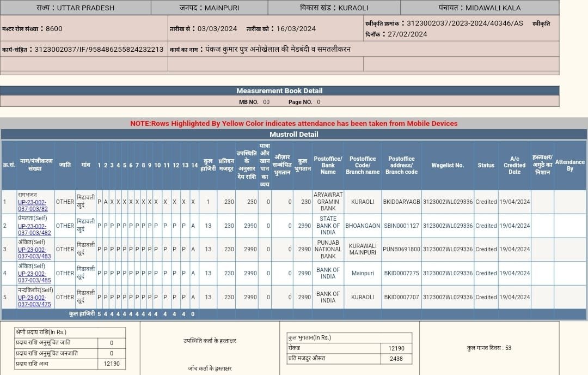Click the STATE BANK OF INDIA cell
Image resolution: width=588 pixels, height=375 pixels.
[x=328, y=226]
